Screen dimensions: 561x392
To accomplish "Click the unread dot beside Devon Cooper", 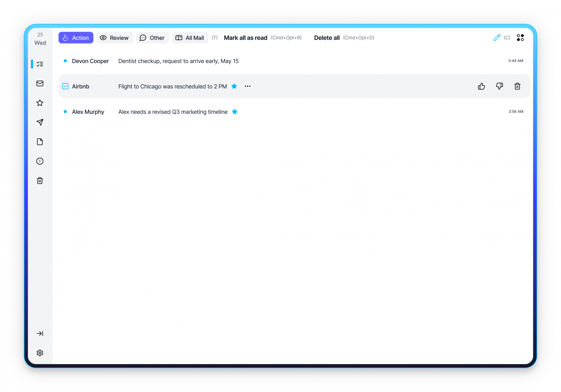I will [65, 61].
